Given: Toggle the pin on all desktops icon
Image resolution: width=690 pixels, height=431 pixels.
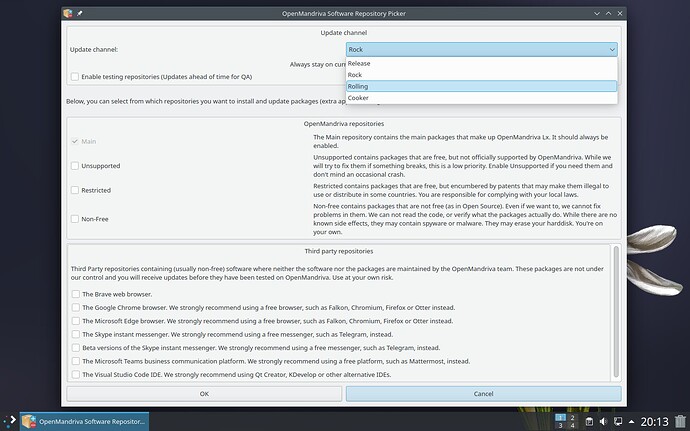Looking at the screenshot, I should [x=80, y=14].
